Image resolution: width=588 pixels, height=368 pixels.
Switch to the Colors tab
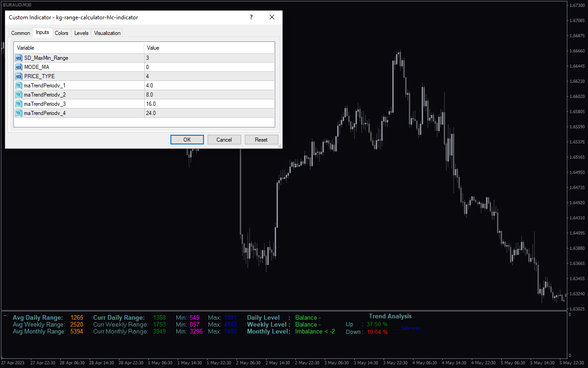coord(62,33)
